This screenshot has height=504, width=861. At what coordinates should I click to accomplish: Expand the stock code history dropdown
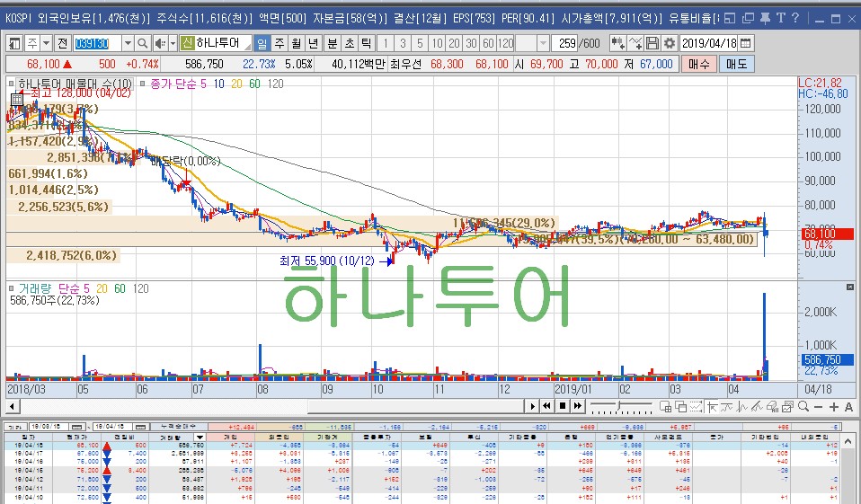[x=128, y=43]
